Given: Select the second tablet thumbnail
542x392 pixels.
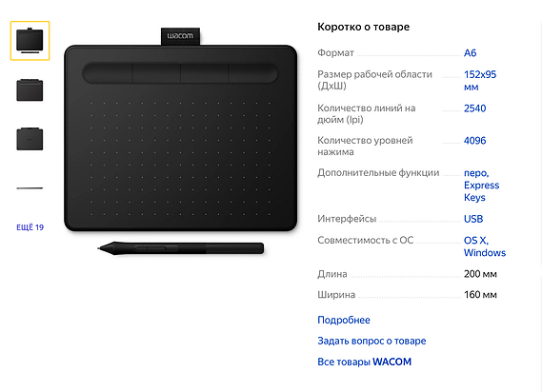Looking at the screenshot, I should coord(30,90).
